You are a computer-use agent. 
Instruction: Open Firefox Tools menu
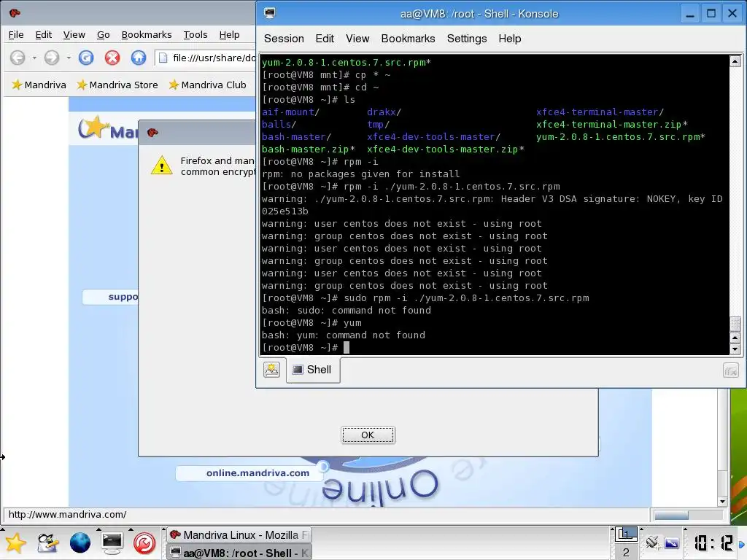(x=196, y=35)
